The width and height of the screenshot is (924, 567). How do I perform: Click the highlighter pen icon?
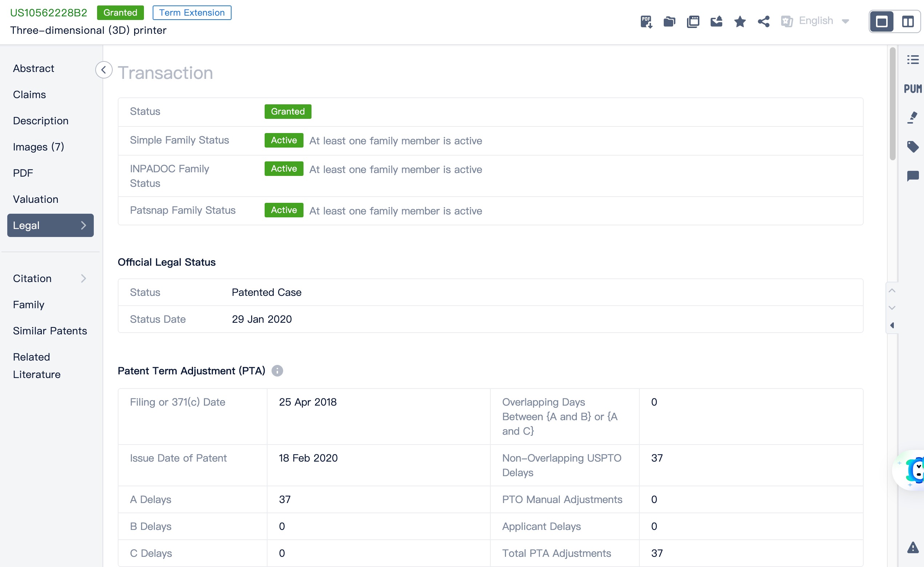tap(913, 117)
